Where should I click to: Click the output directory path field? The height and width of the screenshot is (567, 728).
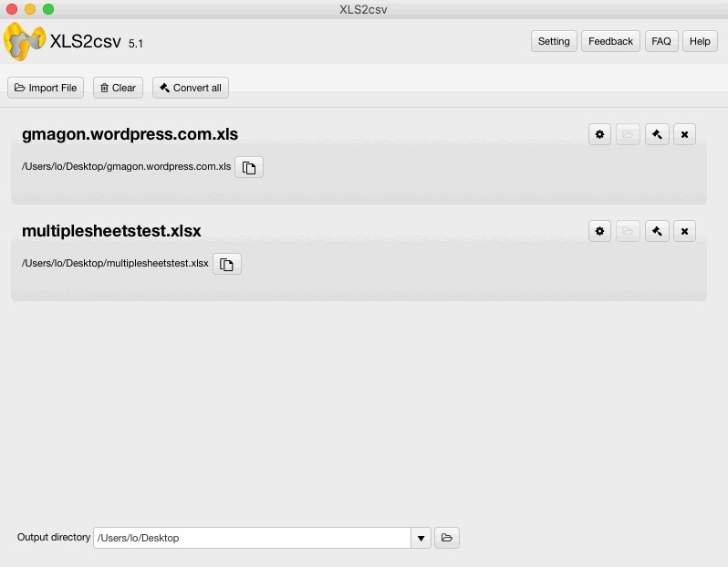[252, 538]
